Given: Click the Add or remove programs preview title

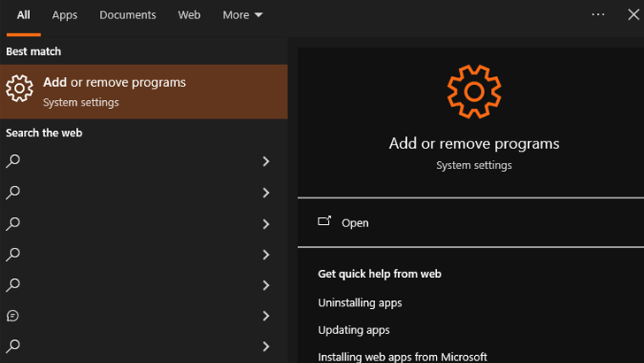Looking at the screenshot, I should click(474, 143).
